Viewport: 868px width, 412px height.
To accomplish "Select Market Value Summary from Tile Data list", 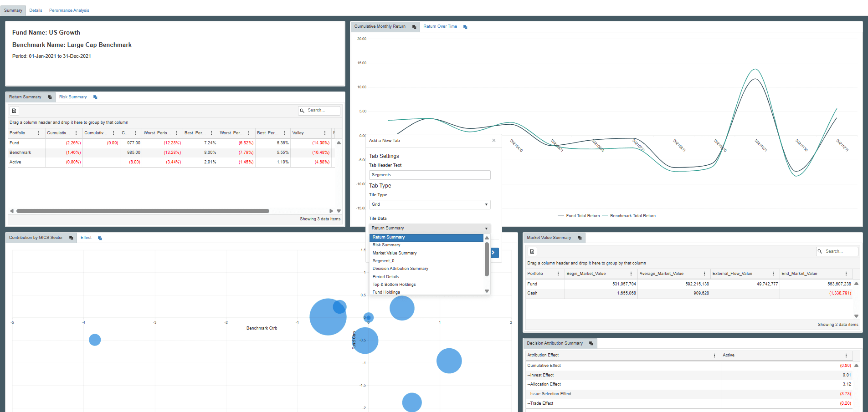I will tap(426, 253).
